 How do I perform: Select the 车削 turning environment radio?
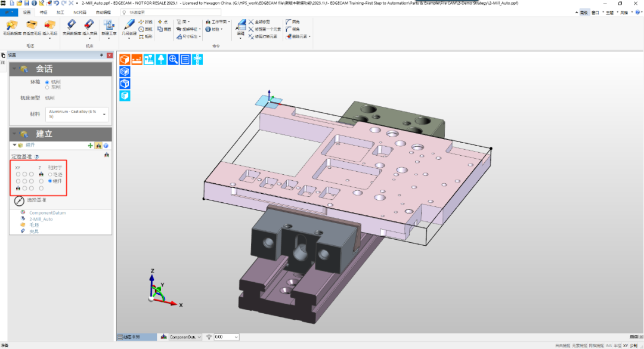(47, 87)
